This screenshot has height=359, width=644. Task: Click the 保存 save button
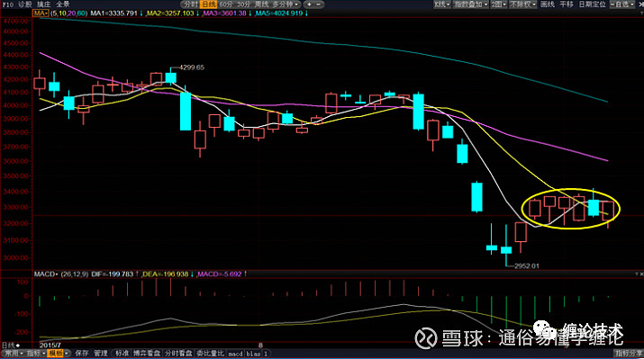[82, 354]
